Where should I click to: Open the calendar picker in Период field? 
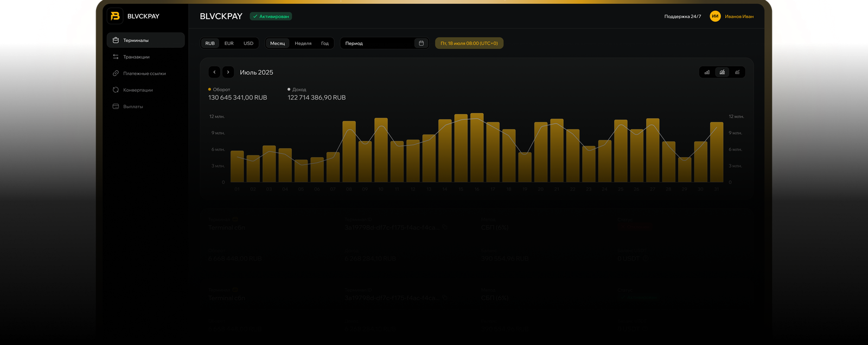[x=421, y=43]
